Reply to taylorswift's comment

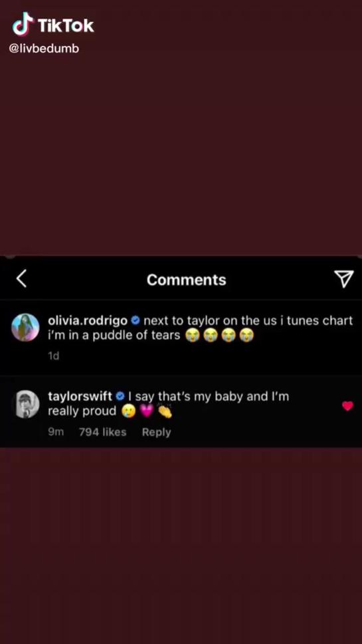click(x=156, y=432)
